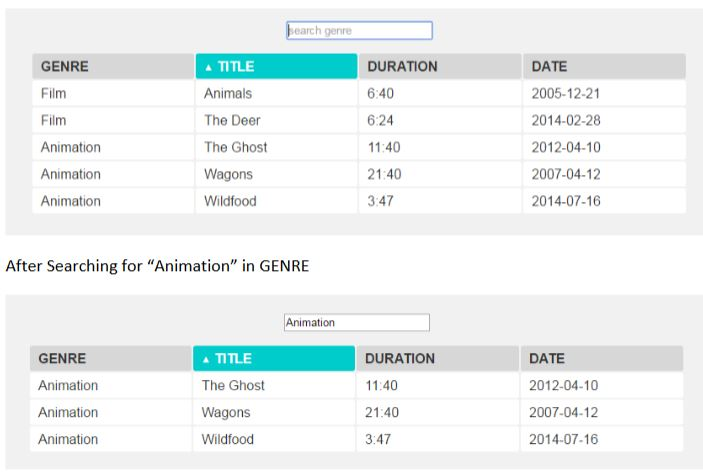Click the sort arrow on upper TITLE header

(x=208, y=67)
